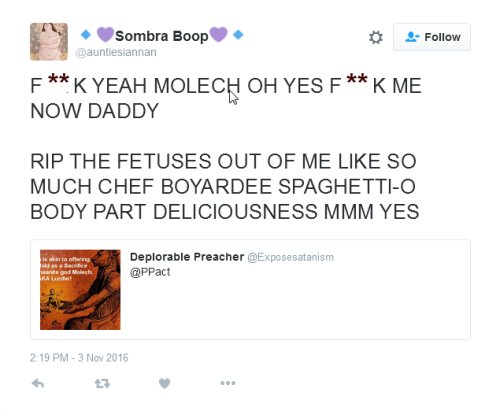The width and height of the screenshot is (500, 415).
Task: Click the 2:19 PM - 3 Nov 2016 timestamp
Action: click(x=79, y=358)
